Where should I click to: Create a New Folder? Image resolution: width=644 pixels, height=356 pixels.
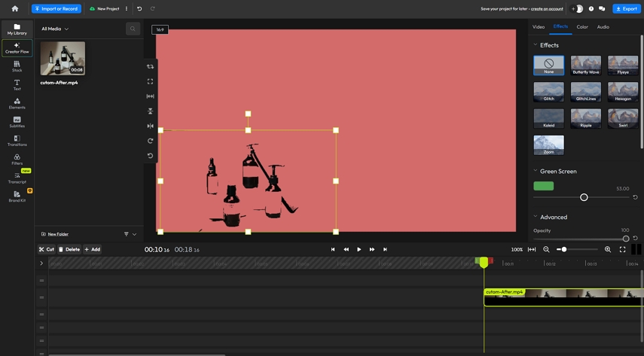click(55, 234)
